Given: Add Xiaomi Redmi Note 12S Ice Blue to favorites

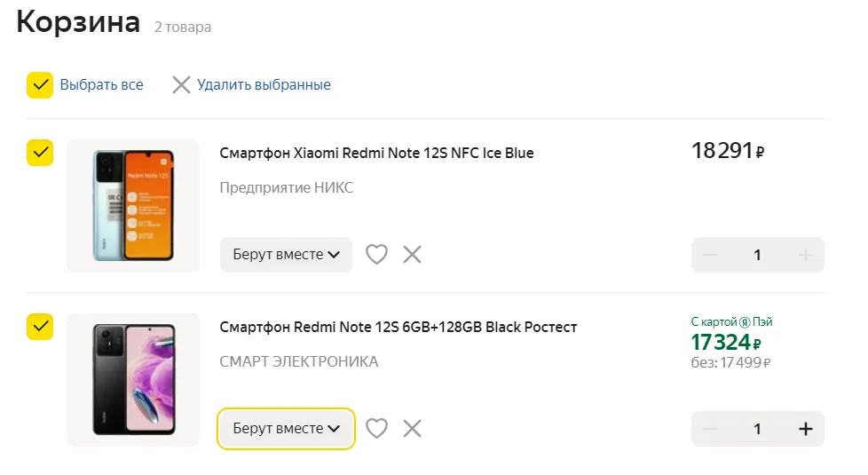Looking at the screenshot, I should tap(377, 255).
